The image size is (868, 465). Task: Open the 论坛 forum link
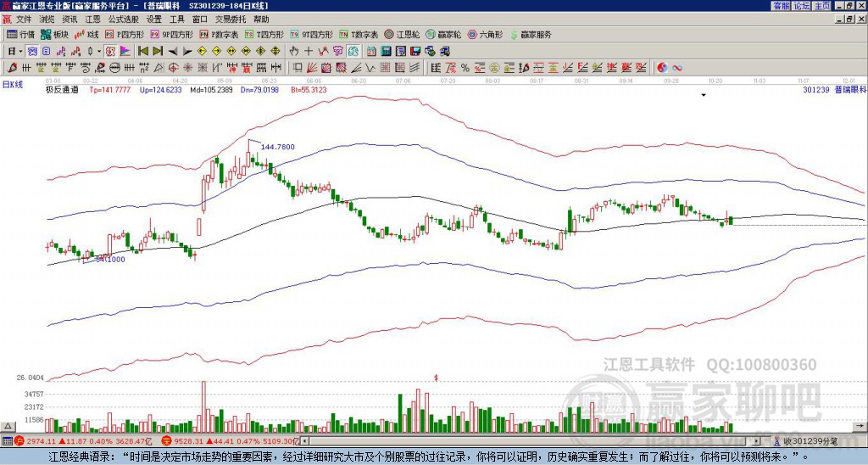click(801, 6)
